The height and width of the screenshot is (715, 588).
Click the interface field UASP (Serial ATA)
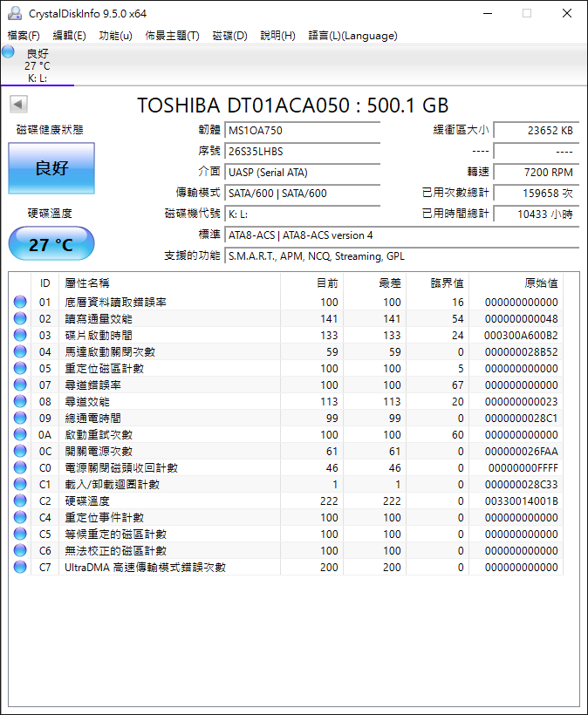(303, 173)
